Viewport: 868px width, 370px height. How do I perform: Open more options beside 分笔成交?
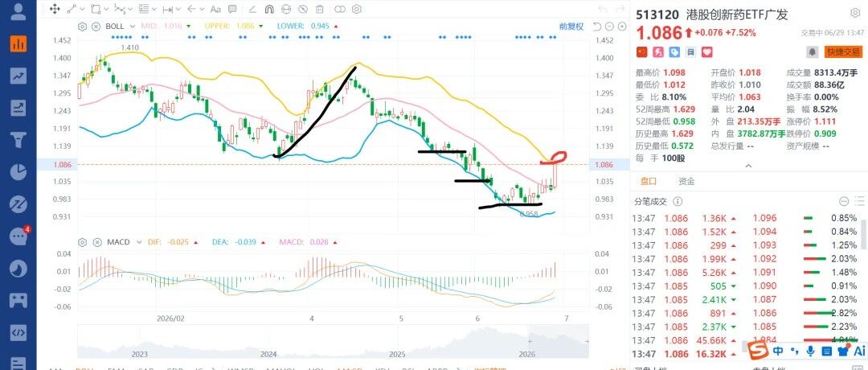(844, 202)
